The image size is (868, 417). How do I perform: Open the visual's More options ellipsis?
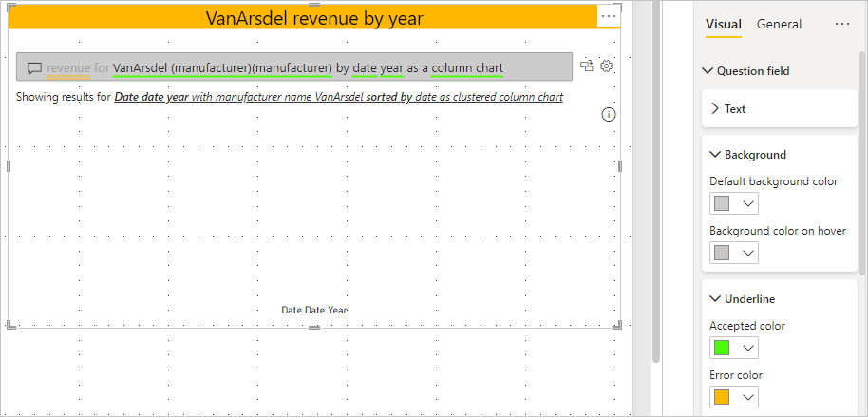click(x=609, y=16)
